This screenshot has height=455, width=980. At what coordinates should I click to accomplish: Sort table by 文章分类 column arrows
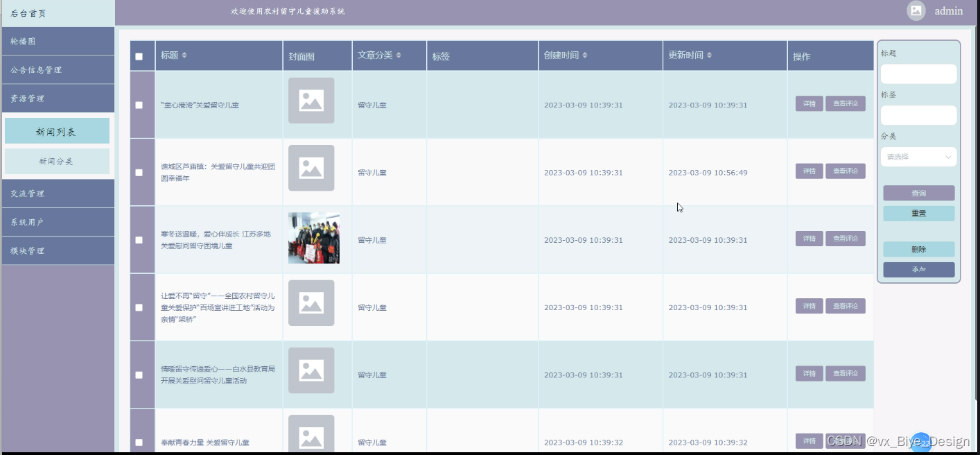point(399,55)
